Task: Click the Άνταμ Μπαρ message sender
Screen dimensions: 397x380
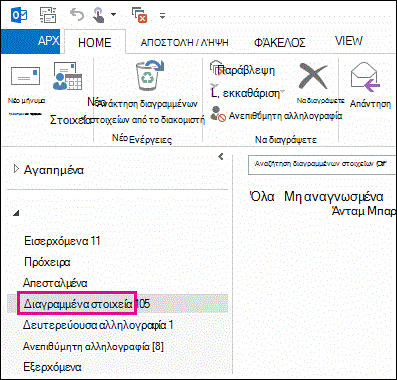Action: (x=364, y=211)
